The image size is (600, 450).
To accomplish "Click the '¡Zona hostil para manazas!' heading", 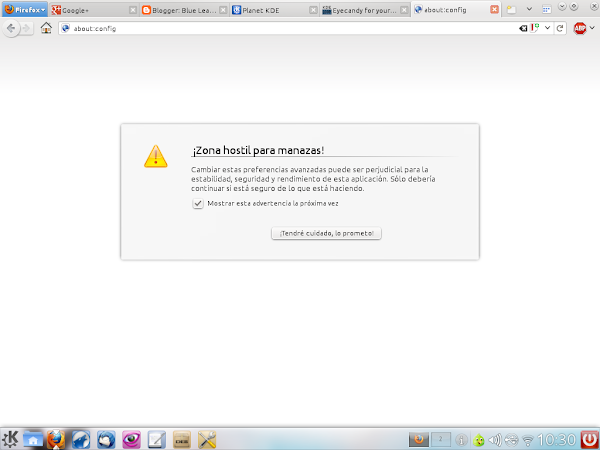I will [258, 150].
